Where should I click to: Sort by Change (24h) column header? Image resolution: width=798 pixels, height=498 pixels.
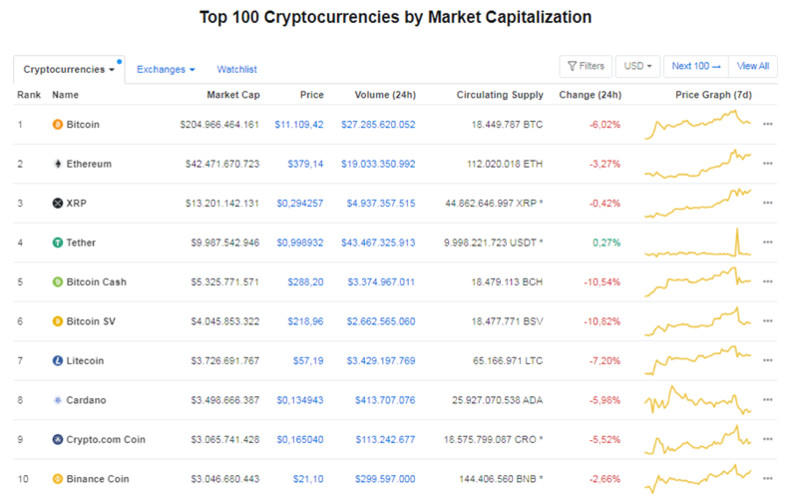click(590, 95)
